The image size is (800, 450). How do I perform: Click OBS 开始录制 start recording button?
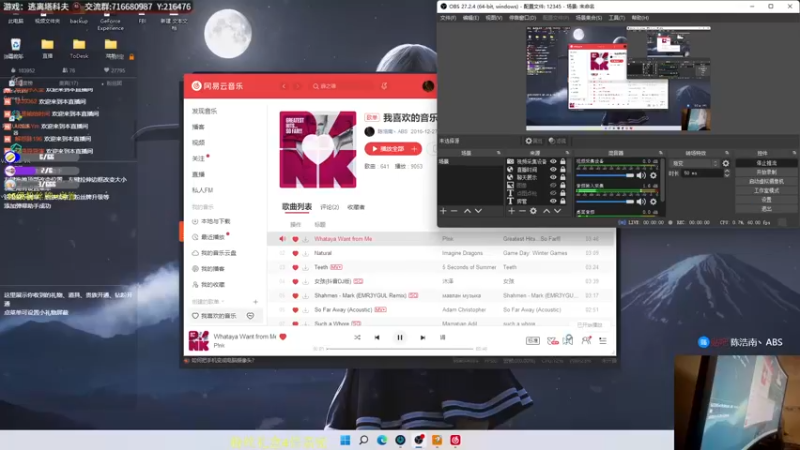(x=766, y=172)
